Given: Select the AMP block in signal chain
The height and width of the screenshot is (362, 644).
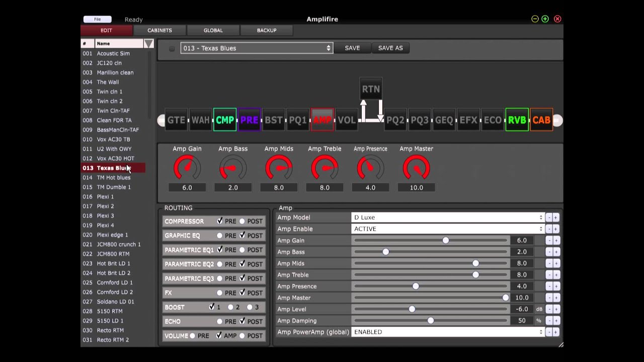Looking at the screenshot, I should tap(323, 120).
